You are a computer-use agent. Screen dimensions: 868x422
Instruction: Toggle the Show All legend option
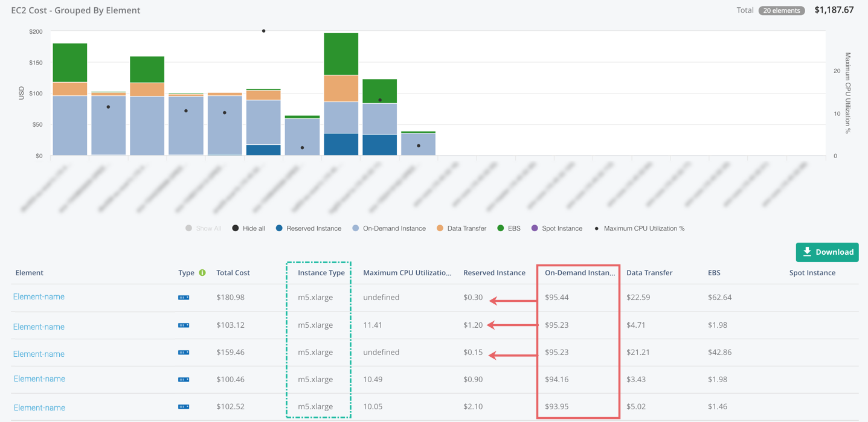coord(203,228)
